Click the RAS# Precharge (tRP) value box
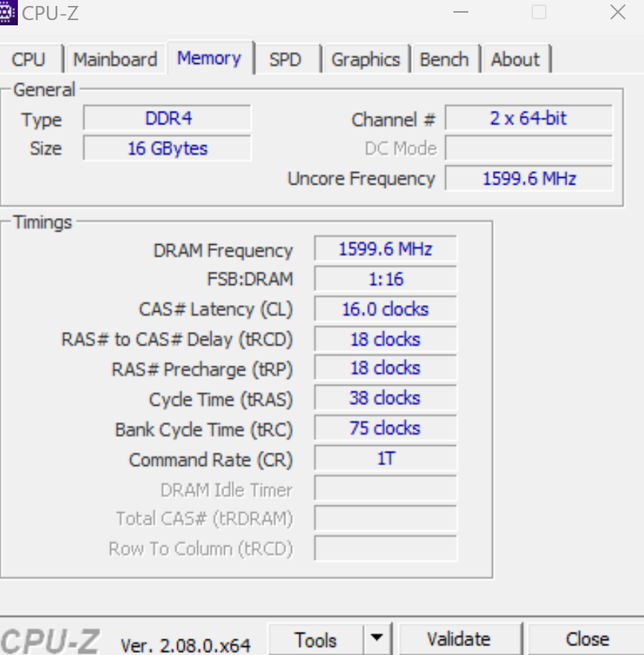Image resolution: width=644 pixels, height=655 pixels. [386, 368]
